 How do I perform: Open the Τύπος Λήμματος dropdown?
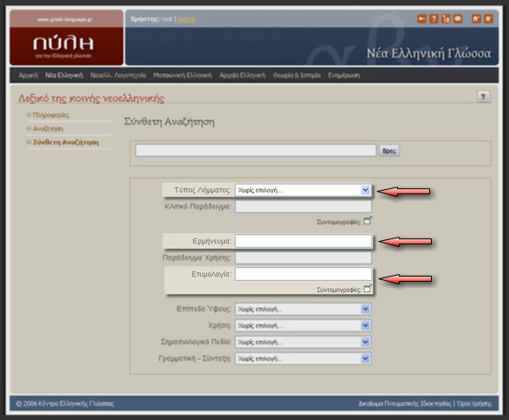click(x=303, y=191)
